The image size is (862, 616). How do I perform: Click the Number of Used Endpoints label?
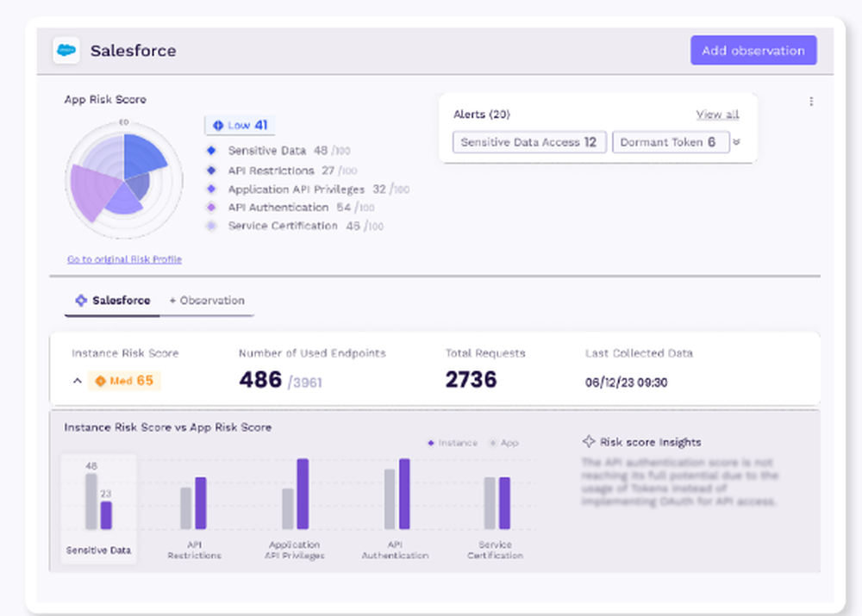click(x=312, y=353)
